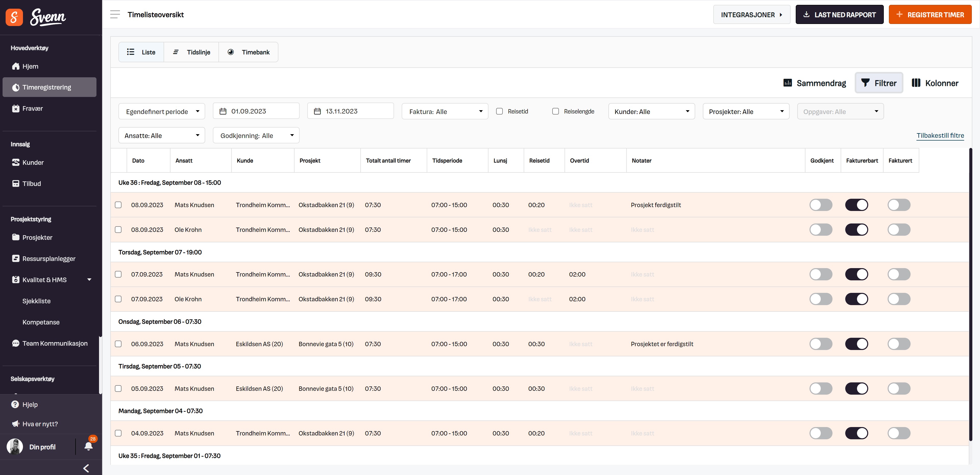Open the Ansatte: Alle dropdown
Viewport: 980px width, 475px height.
tap(162, 135)
